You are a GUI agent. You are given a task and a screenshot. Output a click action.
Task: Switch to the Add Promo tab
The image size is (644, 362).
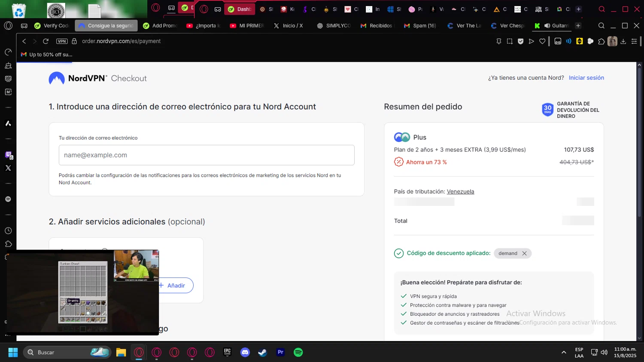pyautogui.click(x=160, y=26)
